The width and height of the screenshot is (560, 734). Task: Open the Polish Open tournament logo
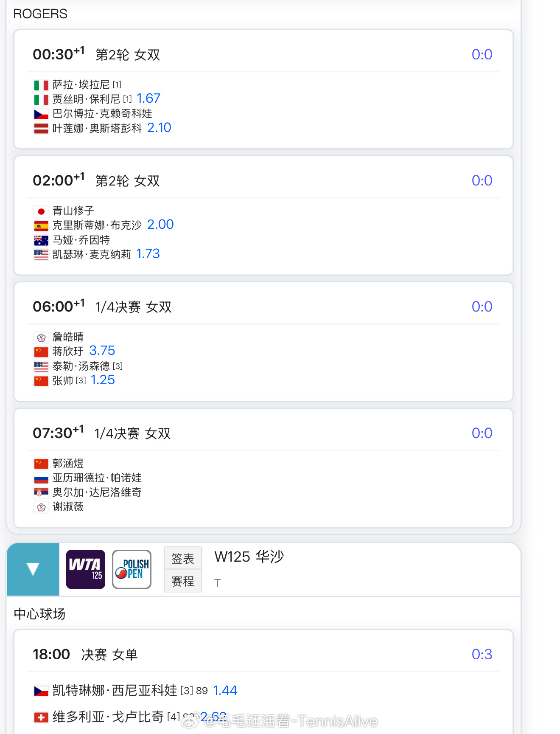132,569
